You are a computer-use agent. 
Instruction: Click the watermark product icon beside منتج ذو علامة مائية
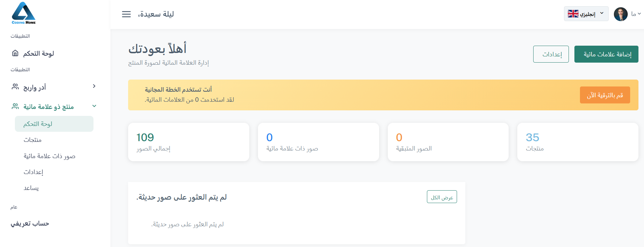(15, 106)
